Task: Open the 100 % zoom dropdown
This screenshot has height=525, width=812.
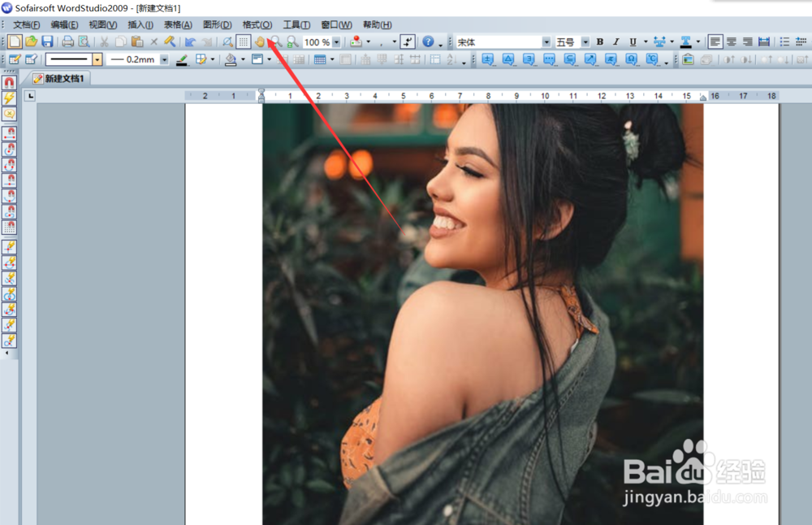Action: pos(336,42)
